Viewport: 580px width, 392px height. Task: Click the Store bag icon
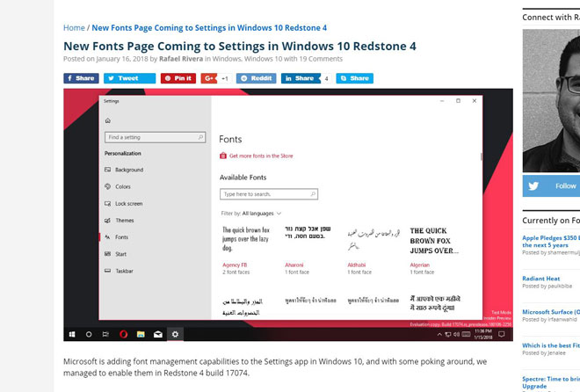[223, 156]
